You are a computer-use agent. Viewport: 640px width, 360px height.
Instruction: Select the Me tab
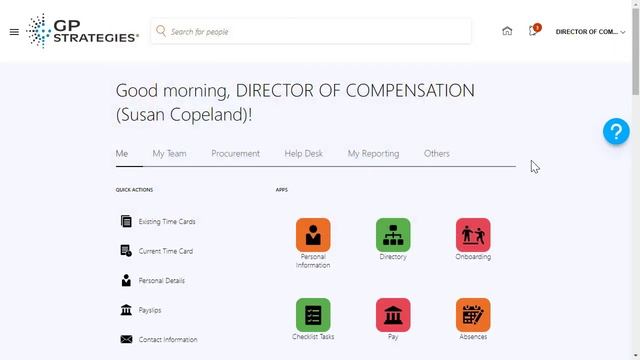(x=122, y=153)
